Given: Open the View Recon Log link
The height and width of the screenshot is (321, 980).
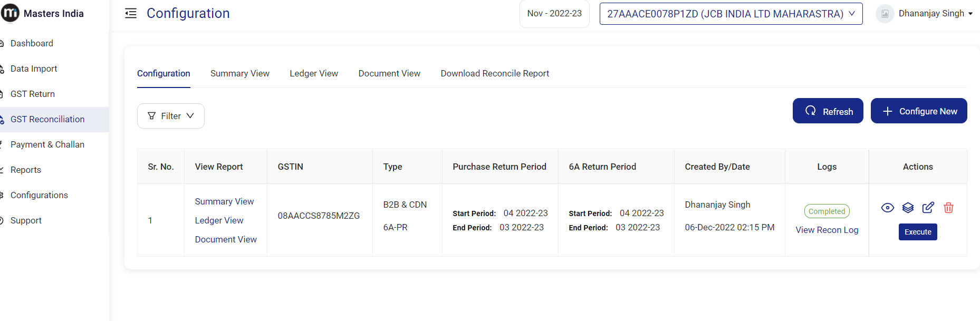Looking at the screenshot, I should (x=827, y=230).
